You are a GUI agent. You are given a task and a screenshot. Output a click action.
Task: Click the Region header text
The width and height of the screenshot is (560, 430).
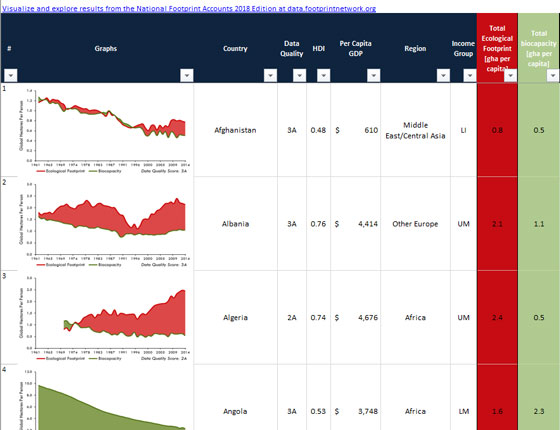point(415,49)
